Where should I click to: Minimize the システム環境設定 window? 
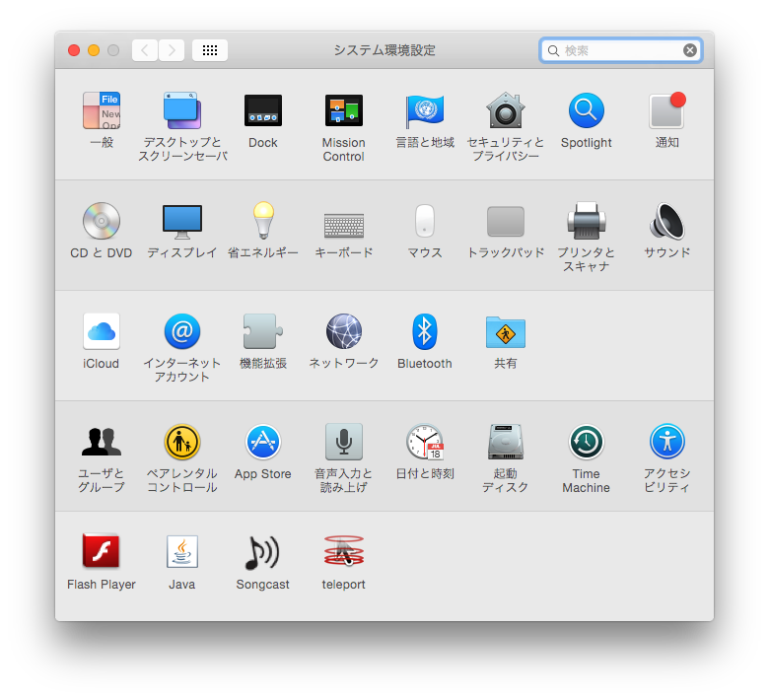click(94, 50)
